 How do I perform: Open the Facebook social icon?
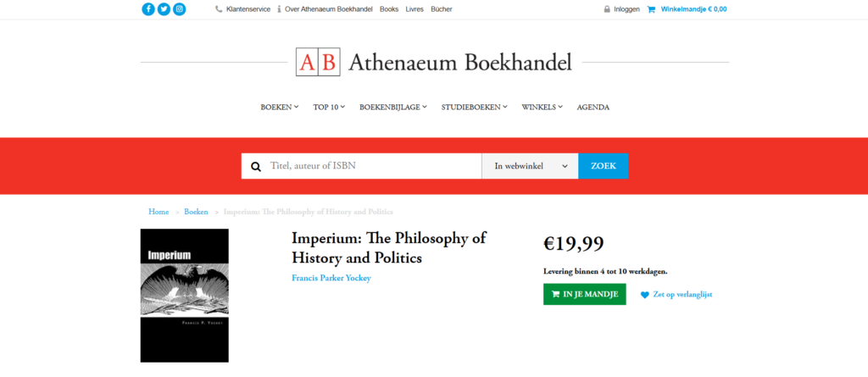click(x=148, y=9)
